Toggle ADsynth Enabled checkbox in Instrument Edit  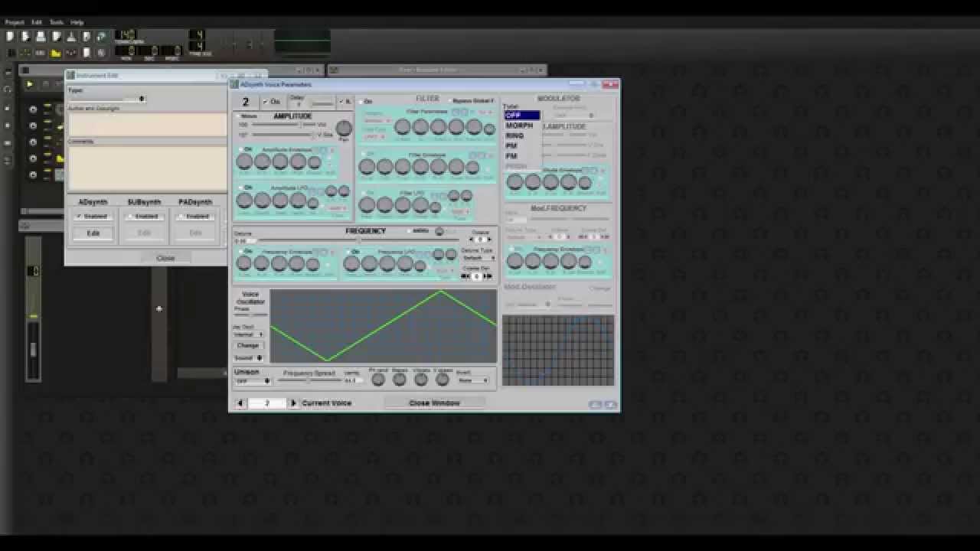pos(93,217)
